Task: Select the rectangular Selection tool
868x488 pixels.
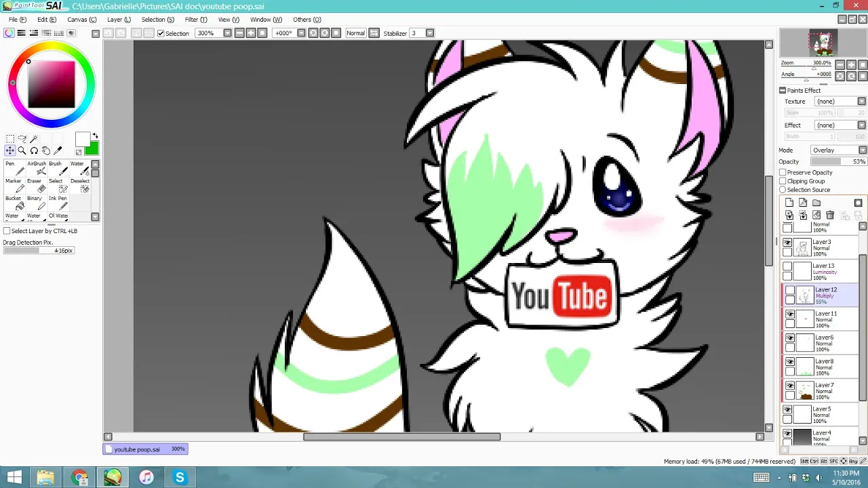Action: coord(10,138)
